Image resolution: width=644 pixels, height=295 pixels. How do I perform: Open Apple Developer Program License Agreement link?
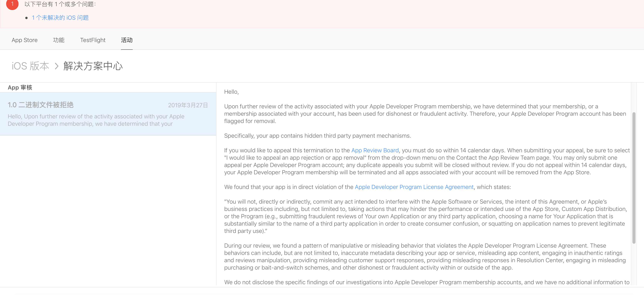(414, 187)
